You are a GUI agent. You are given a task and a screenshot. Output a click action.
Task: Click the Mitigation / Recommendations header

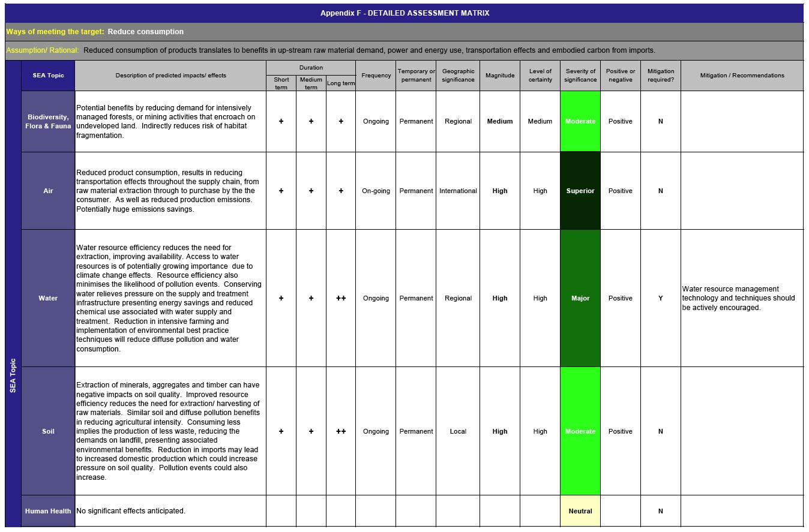742,76
